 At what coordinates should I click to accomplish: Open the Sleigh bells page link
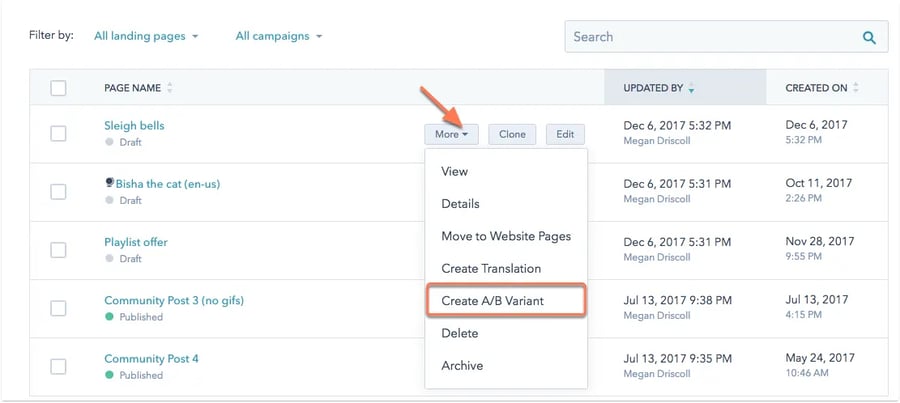pyautogui.click(x=134, y=125)
